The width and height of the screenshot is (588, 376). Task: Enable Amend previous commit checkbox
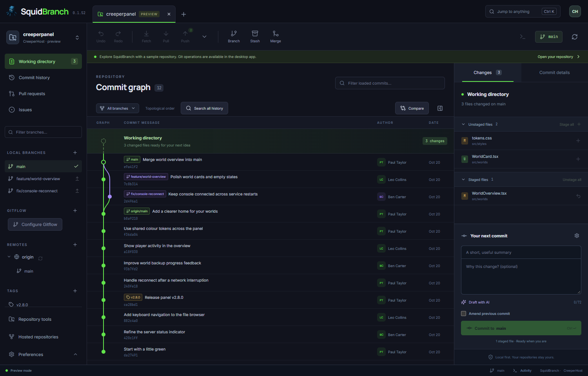tap(464, 314)
